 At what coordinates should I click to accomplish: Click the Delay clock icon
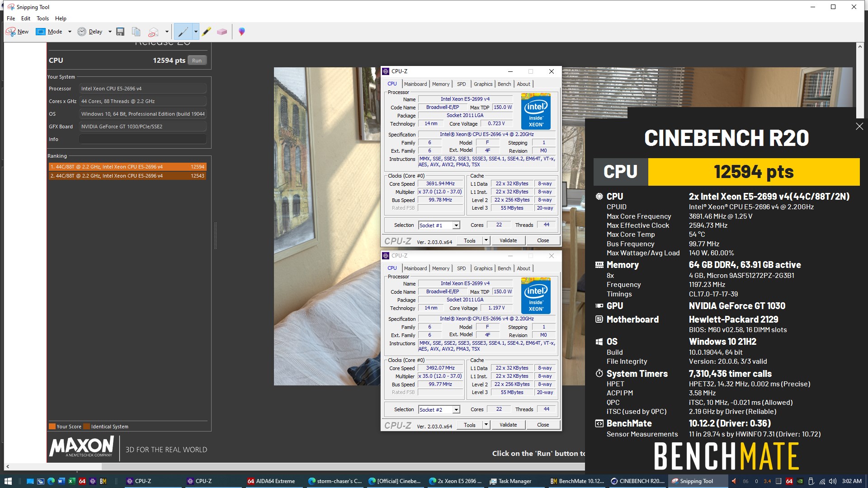coord(82,32)
